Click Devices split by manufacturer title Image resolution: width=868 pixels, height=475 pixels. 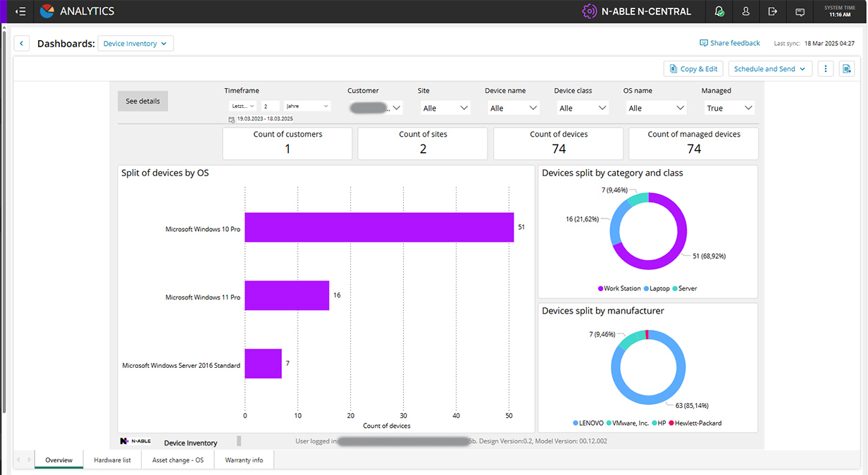tap(603, 311)
